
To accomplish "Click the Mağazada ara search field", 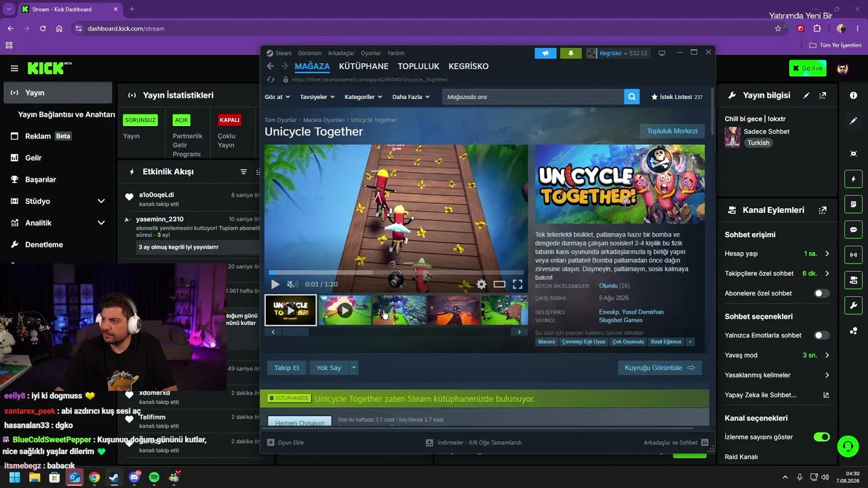I will [534, 97].
